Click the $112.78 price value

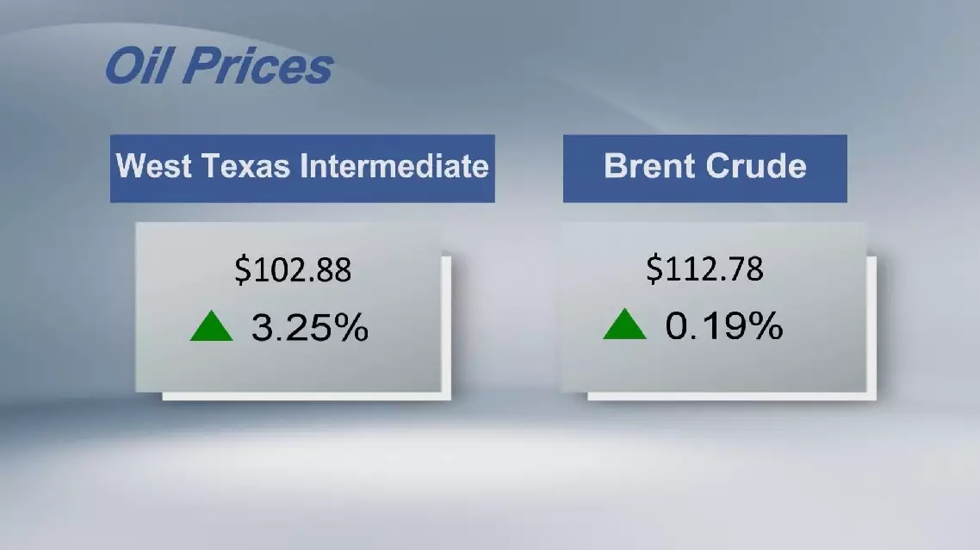point(704,269)
